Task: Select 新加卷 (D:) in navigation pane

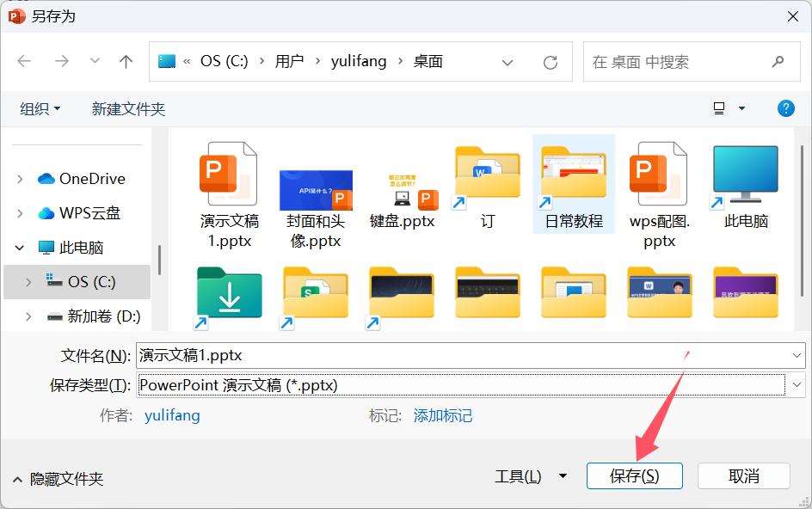Action: point(93,316)
